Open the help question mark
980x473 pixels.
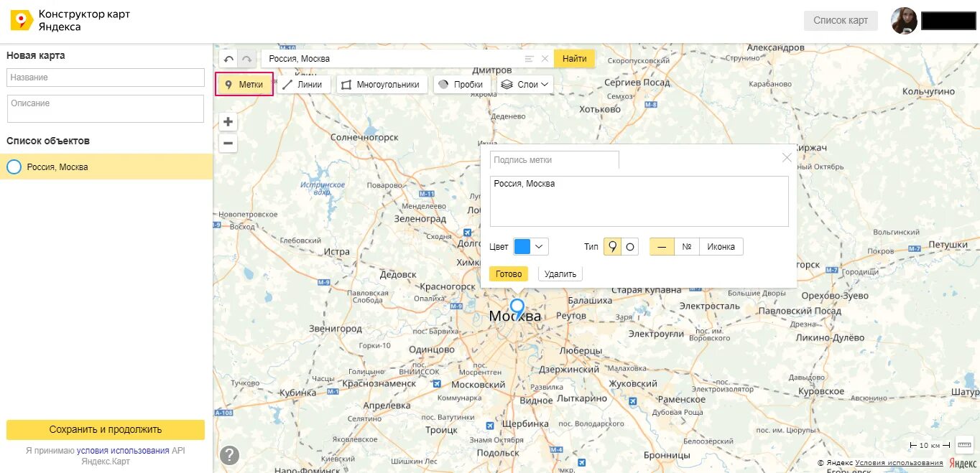coord(229,455)
